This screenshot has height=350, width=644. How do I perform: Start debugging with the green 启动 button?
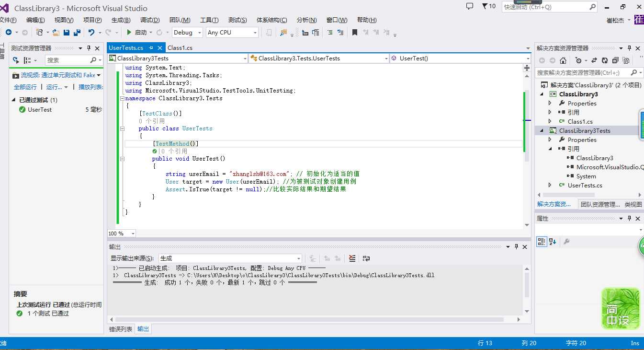pyautogui.click(x=136, y=32)
